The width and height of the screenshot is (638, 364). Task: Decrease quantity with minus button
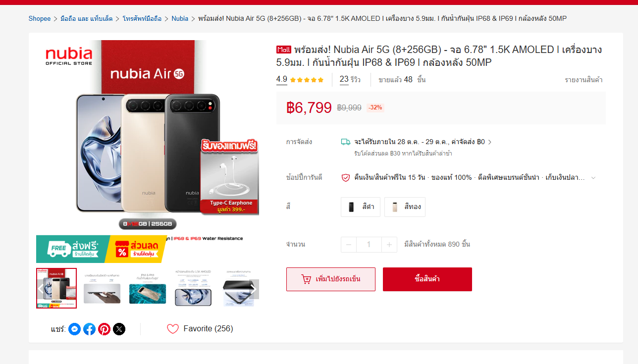(349, 245)
